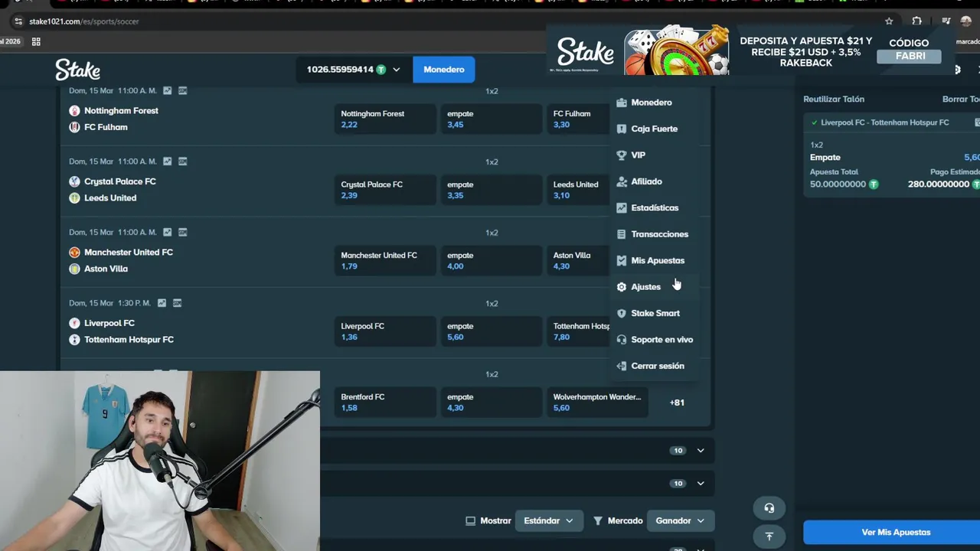Click the browser media control icon

click(946, 21)
